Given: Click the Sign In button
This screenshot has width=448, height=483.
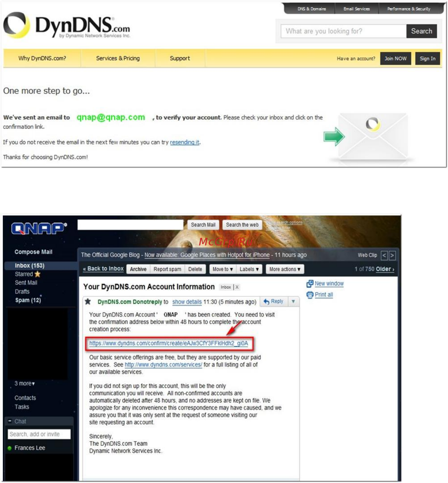Looking at the screenshot, I should pyautogui.click(x=427, y=59).
